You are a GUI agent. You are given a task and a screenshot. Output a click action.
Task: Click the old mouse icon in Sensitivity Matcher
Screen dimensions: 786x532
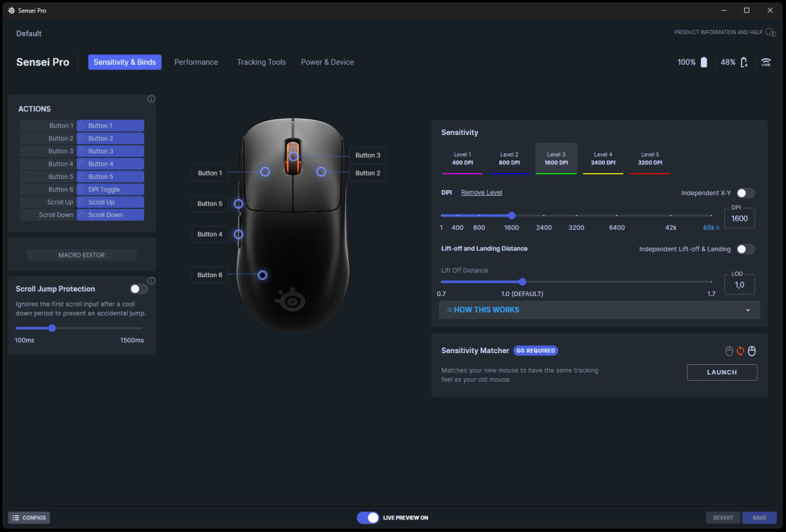click(x=730, y=351)
